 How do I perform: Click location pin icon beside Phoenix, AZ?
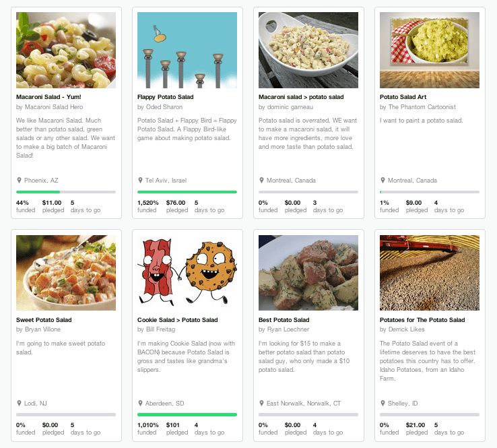click(x=19, y=181)
